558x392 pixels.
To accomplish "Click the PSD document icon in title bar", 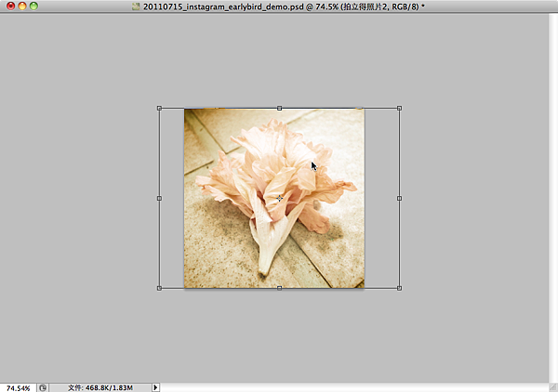I will (135, 7).
